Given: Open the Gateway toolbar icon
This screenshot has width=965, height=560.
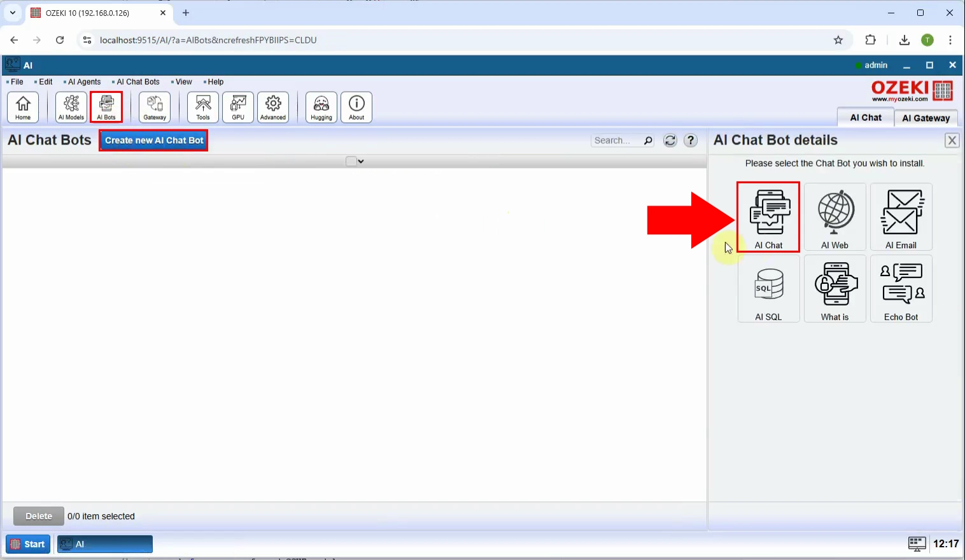Looking at the screenshot, I should click(x=155, y=107).
